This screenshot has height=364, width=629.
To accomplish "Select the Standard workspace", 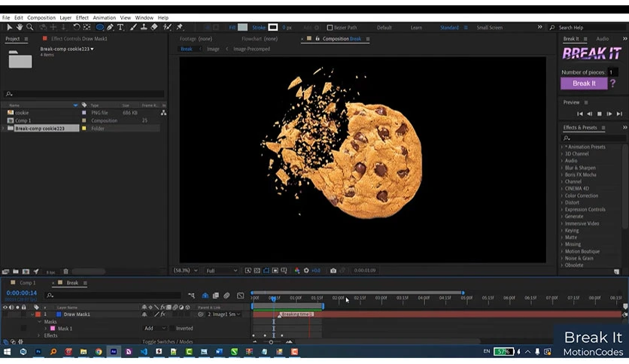I will click(449, 28).
